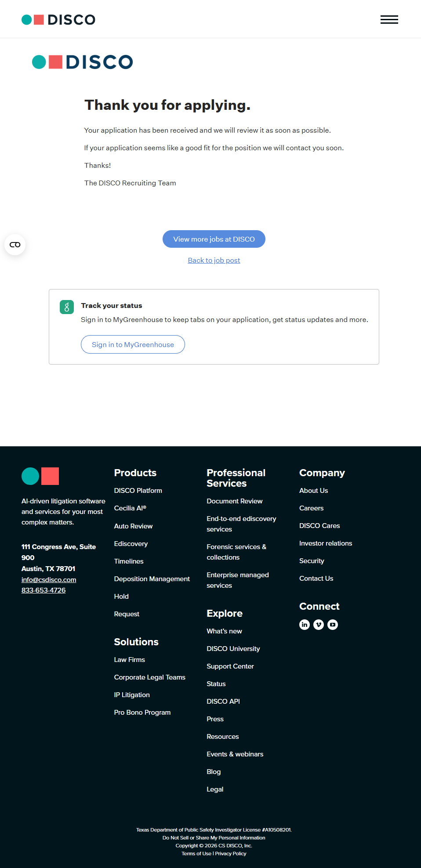Open DISCO's Vimeo page icon
Viewport: 421px width, 868px height.
tap(319, 625)
